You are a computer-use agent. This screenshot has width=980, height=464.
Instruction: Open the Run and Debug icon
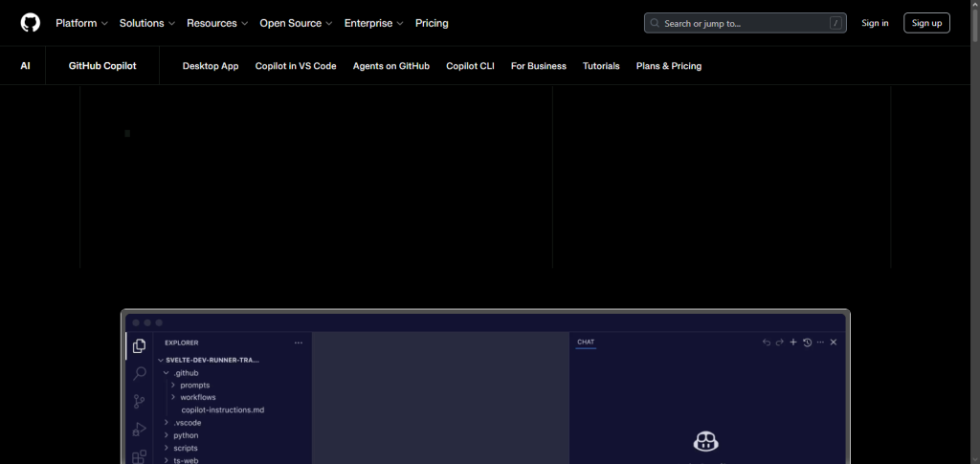coord(140,430)
